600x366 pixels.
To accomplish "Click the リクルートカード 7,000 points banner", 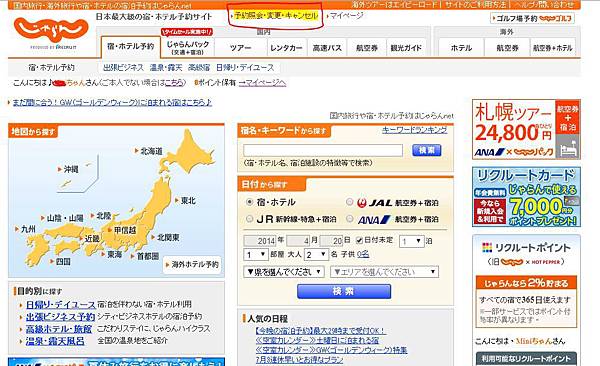I will point(526,197).
